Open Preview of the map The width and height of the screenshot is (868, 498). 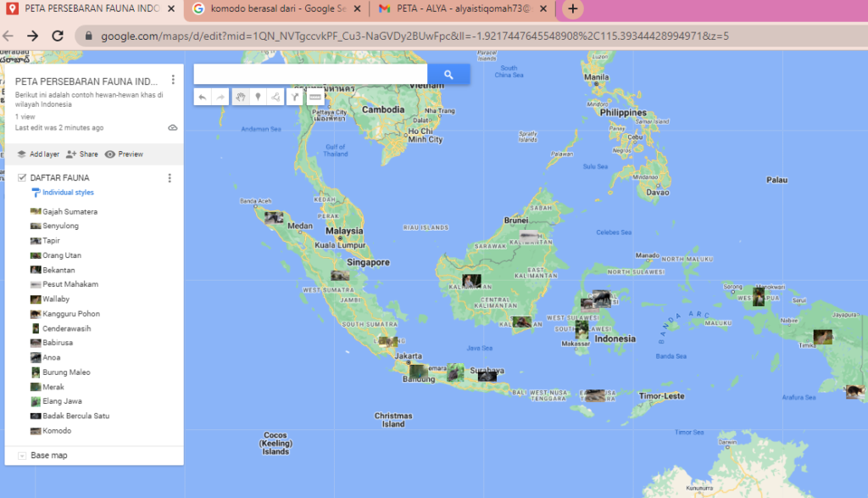pos(124,154)
